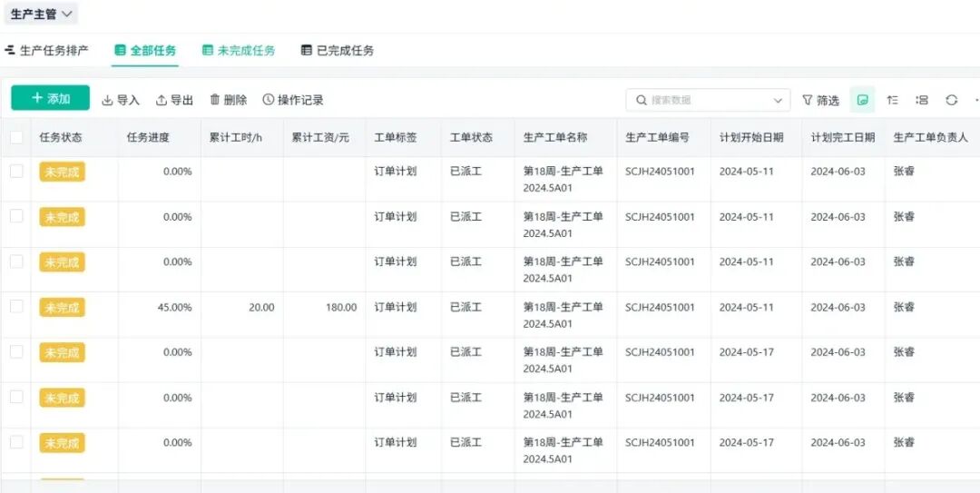Click the sort order icon

pyautogui.click(x=893, y=100)
